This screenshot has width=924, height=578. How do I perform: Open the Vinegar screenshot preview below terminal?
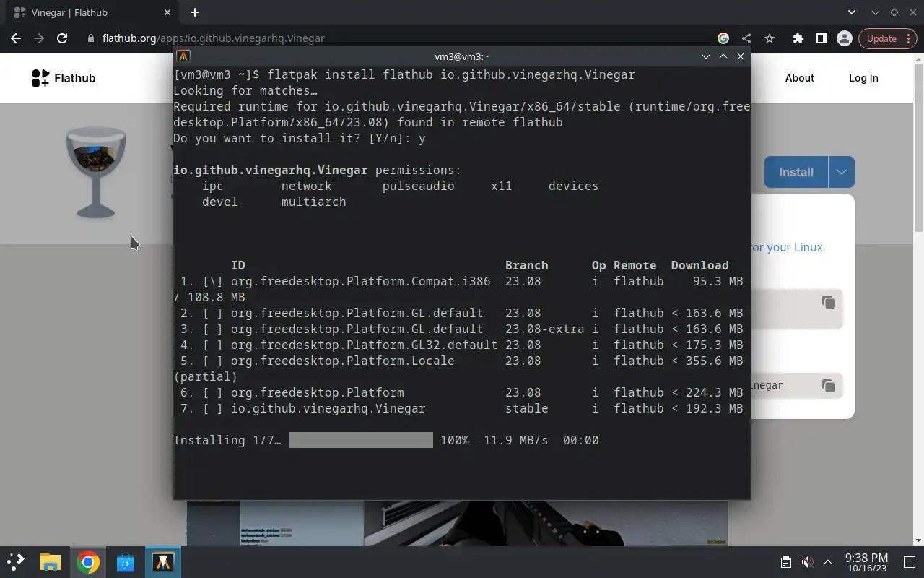pyautogui.click(x=457, y=522)
